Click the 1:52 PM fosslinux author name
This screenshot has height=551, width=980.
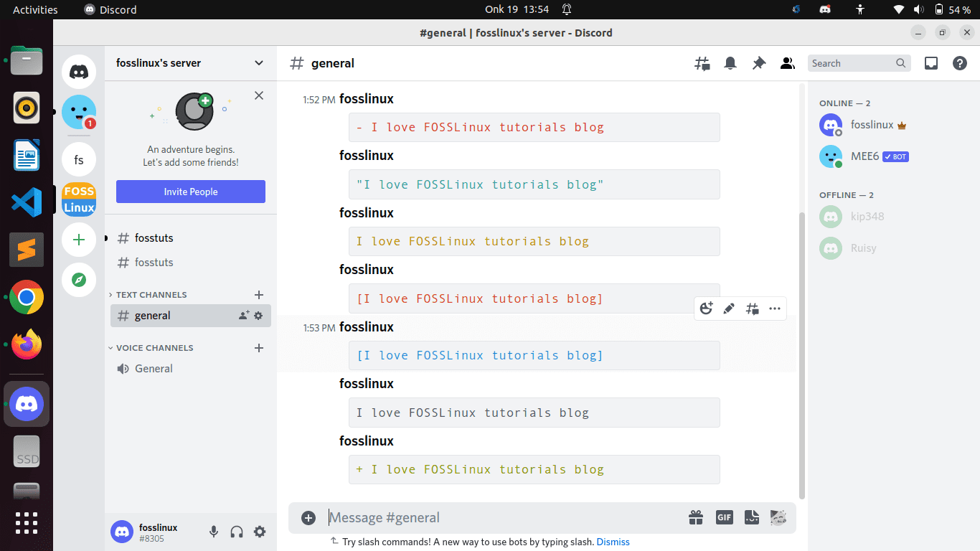tap(367, 99)
